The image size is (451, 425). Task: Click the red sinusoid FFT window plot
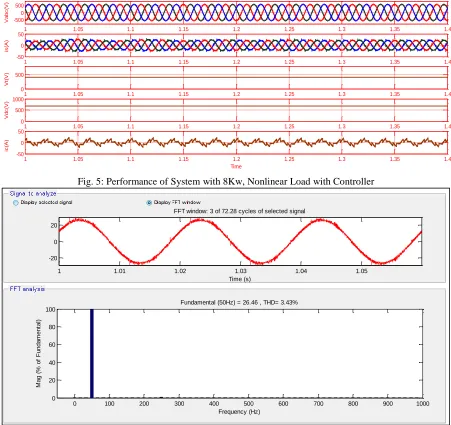pyautogui.click(x=241, y=242)
